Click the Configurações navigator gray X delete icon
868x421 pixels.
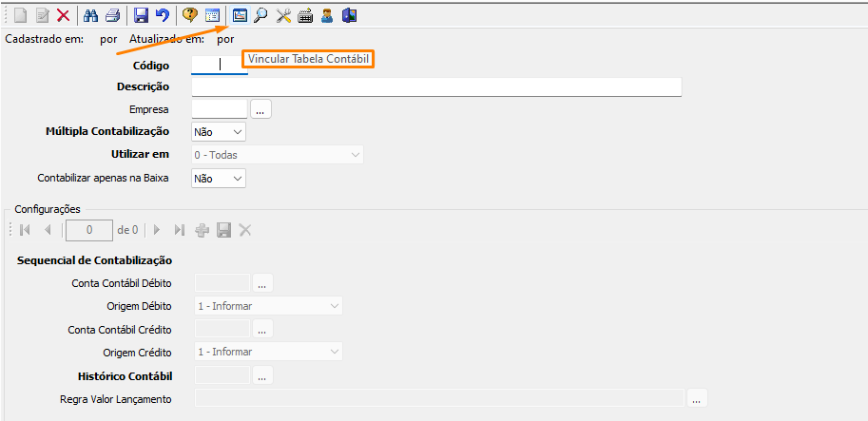tap(244, 230)
